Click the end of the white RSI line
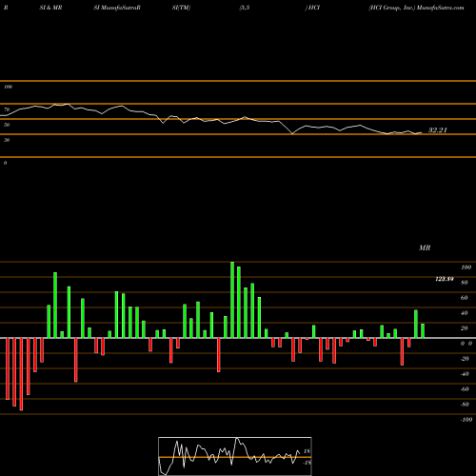This screenshot has height=476, width=476. point(422,132)
